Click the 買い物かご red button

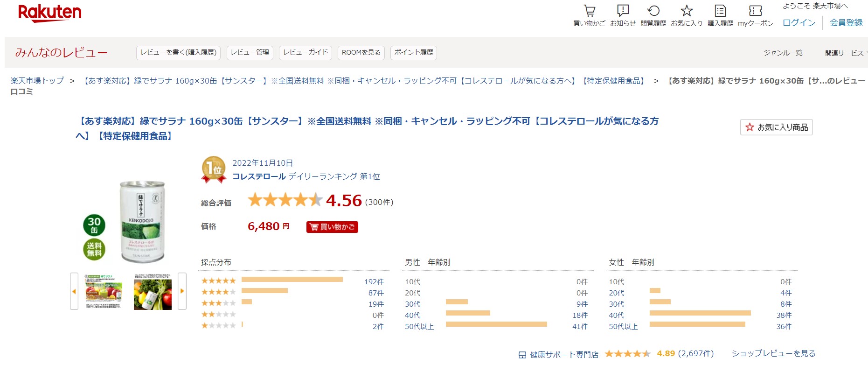(332, 227)
